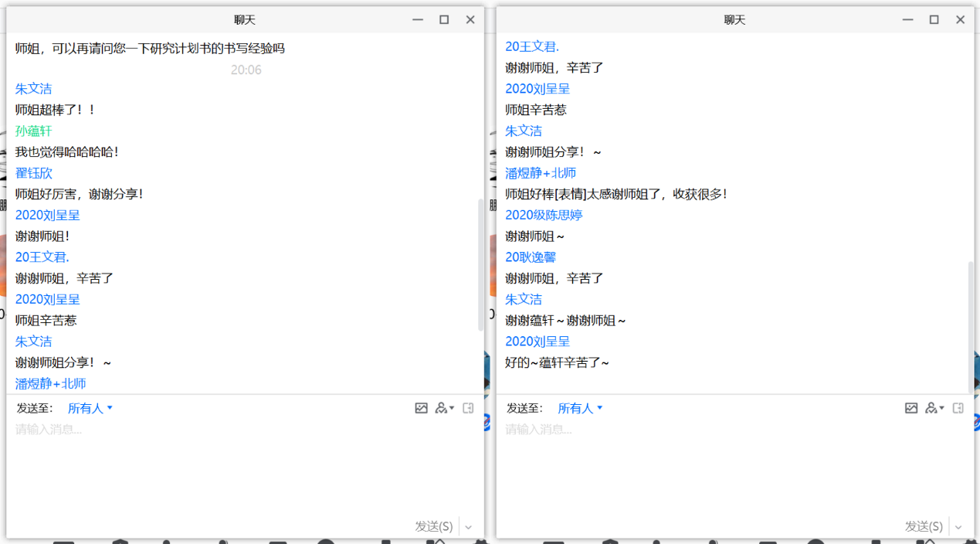Select message 谢谢师姐～ under 2020级陈思婷
This screenshot has width=980, height=544.
click(535, 236)
